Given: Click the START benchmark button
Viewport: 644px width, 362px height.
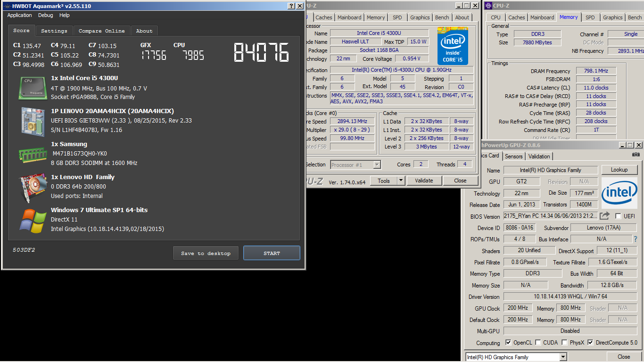Looking at the screenshot, I should pyautogui.click(x=272, y=253).
